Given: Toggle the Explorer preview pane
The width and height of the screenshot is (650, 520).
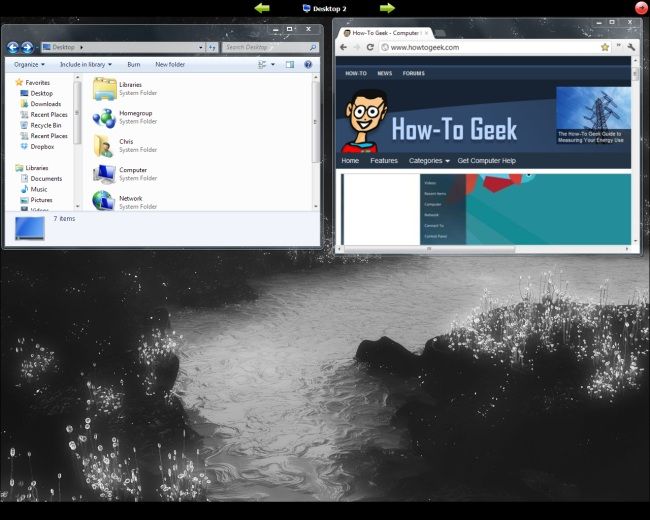Looking at the screenshot, I should pyautogui.click(x=290, y=64).
